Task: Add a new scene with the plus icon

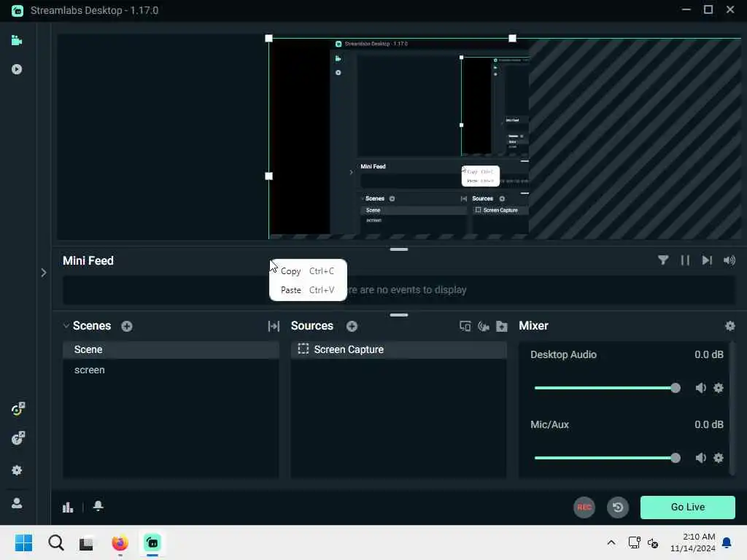Action: coord(127,326)
